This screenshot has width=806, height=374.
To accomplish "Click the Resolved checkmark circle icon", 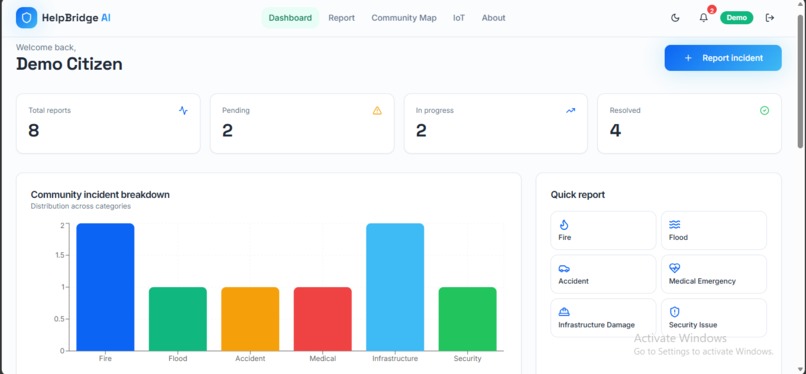I will coord(764,110).
